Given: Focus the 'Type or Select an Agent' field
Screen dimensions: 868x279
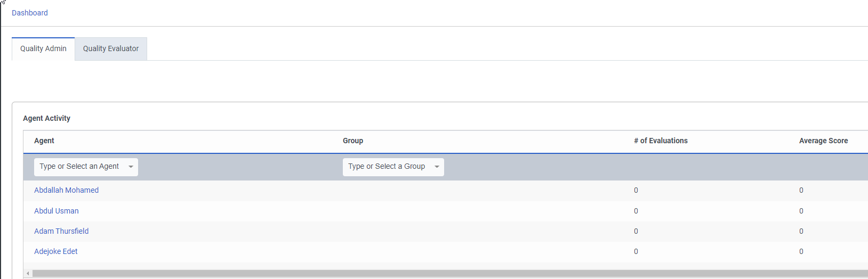Looking at the screenshot, I should (x=79, y=167).
